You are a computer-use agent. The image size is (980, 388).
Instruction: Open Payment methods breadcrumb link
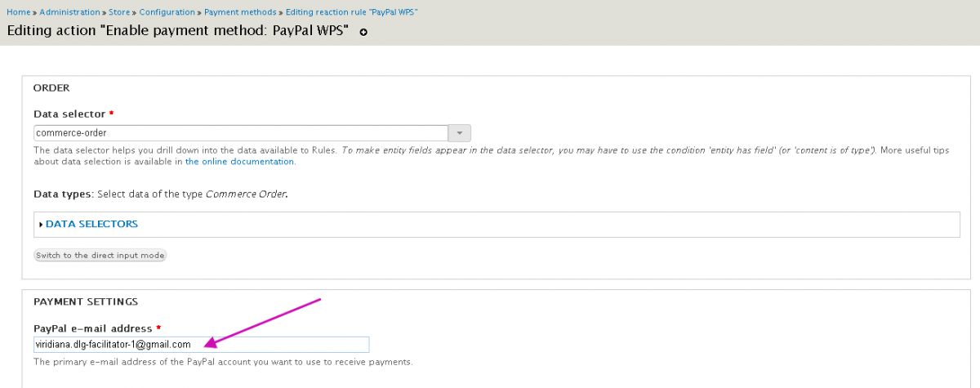[240, 12]
